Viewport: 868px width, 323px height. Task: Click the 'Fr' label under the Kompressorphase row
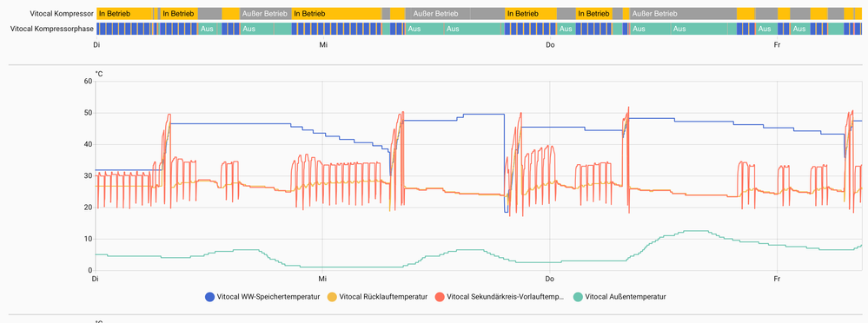777,45
